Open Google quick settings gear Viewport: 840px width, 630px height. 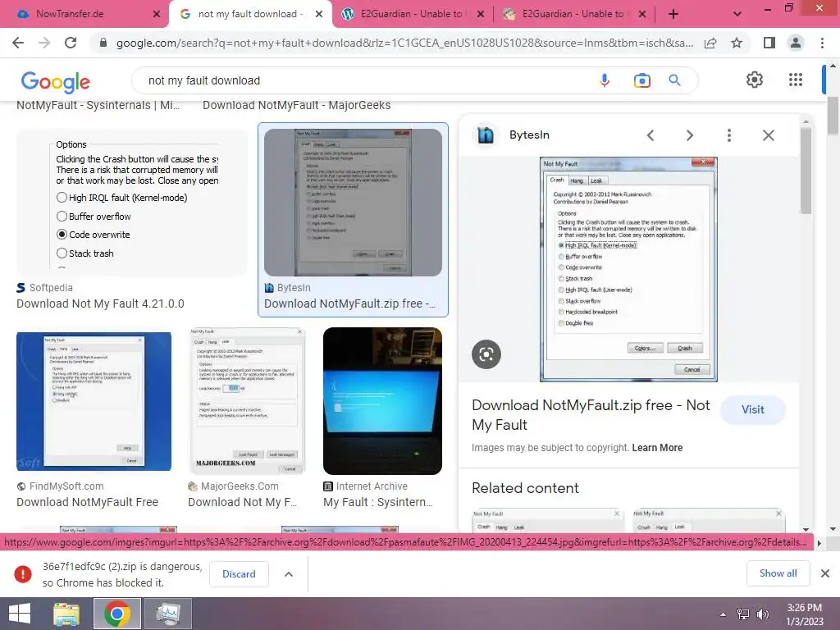(755, 80)
